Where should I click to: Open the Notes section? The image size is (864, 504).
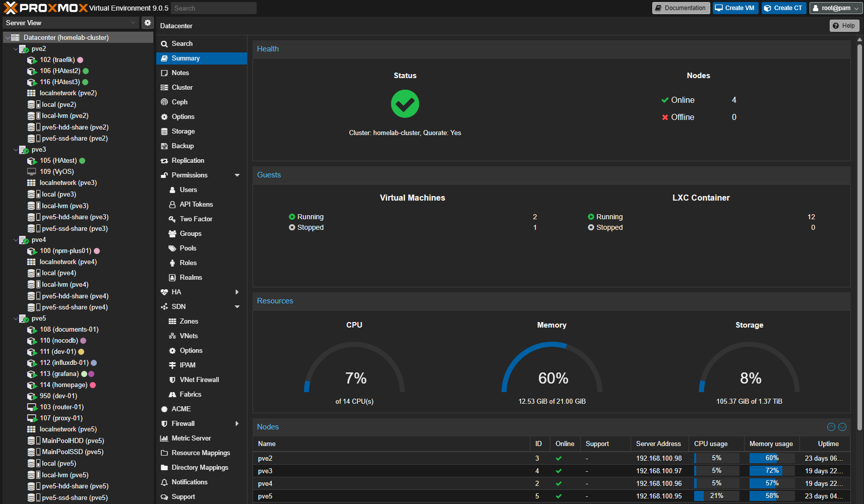(180, 73)
